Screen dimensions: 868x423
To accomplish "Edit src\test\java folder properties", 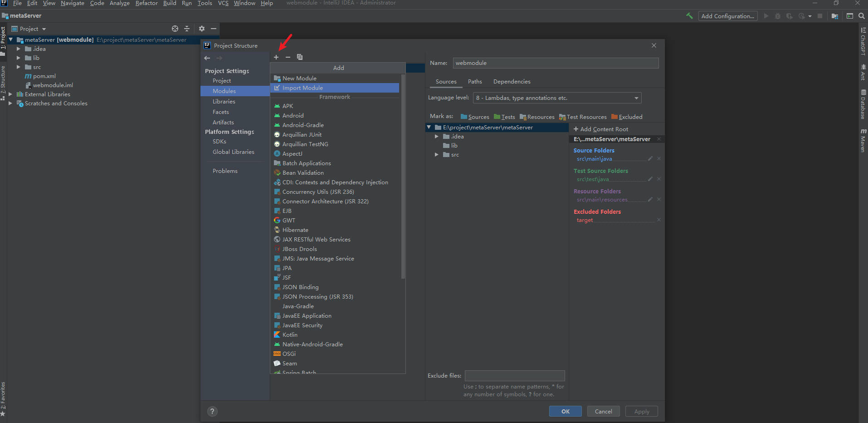I will coord(650,179).
